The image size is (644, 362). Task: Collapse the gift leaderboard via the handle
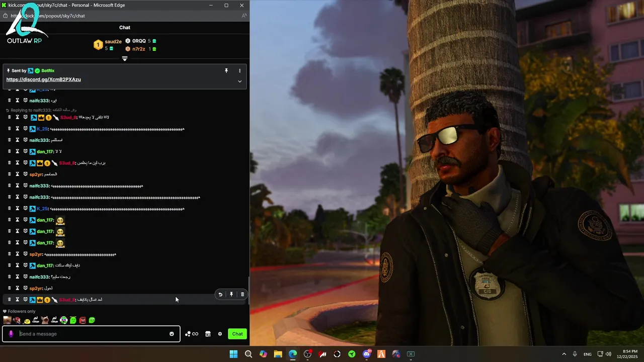point(125,59)
